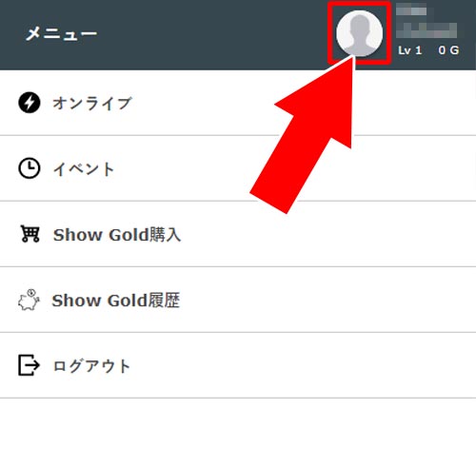
Task: Click the Lv 1 level indicator
Action: [x=409, y=50]
